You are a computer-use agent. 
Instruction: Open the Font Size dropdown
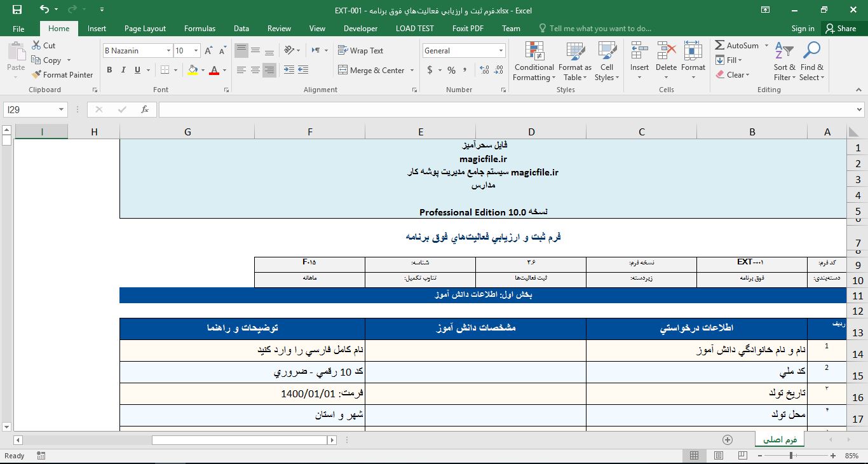tap(196, 50)
